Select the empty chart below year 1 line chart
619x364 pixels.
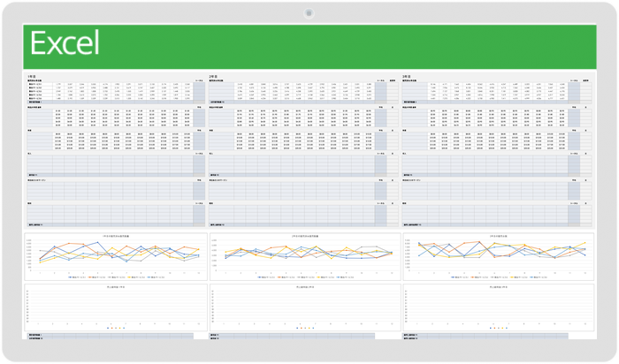(116, 307)
